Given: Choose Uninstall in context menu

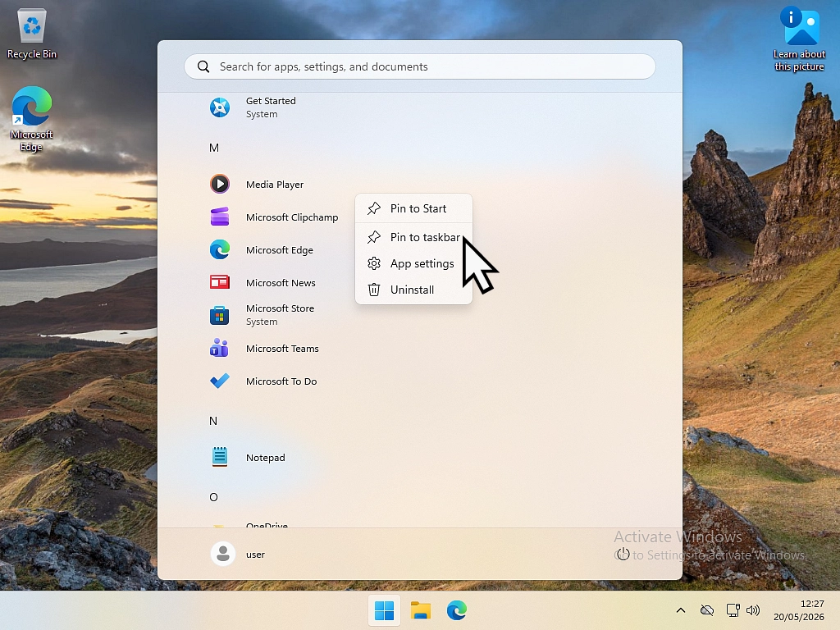Looking at the screenshot, I should coord(413,290).
